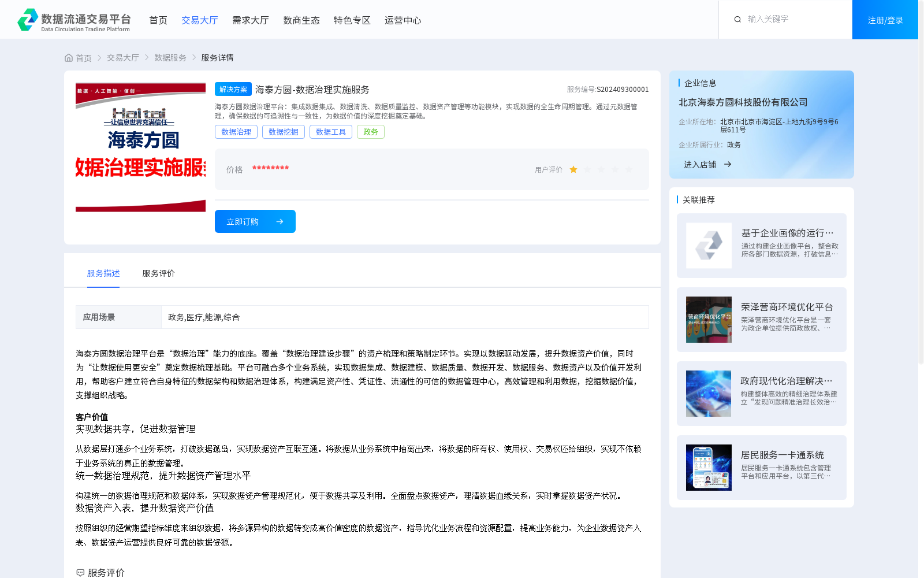This screenshot has width=924, height=578.
Task: Click the 关联推荐 section heading
Action: [x=699, y=200]
